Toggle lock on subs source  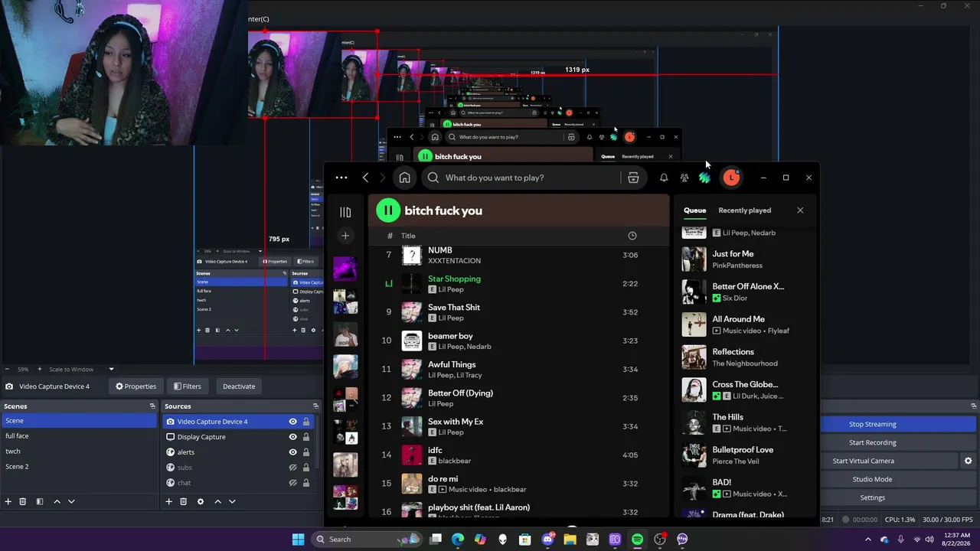[306, 468]
